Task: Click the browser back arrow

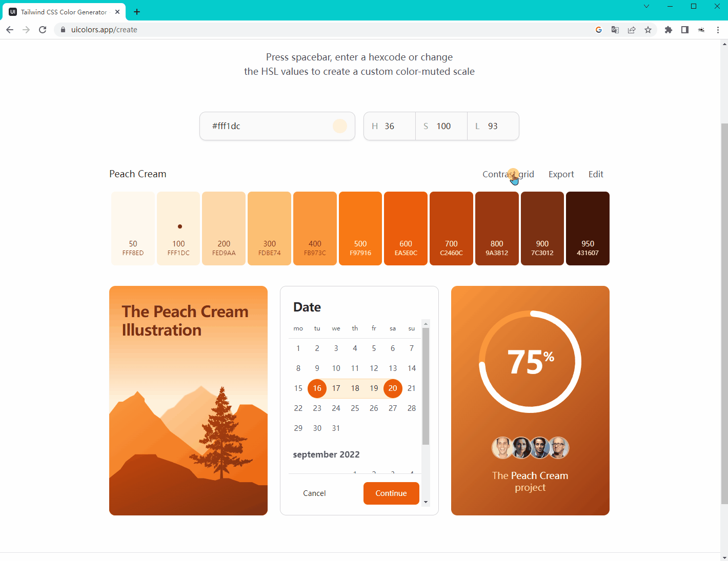Action: pos(10,30)
